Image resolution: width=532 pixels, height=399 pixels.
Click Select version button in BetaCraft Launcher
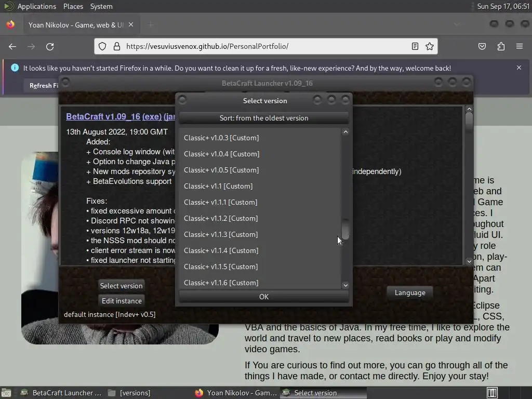(121, 286)
